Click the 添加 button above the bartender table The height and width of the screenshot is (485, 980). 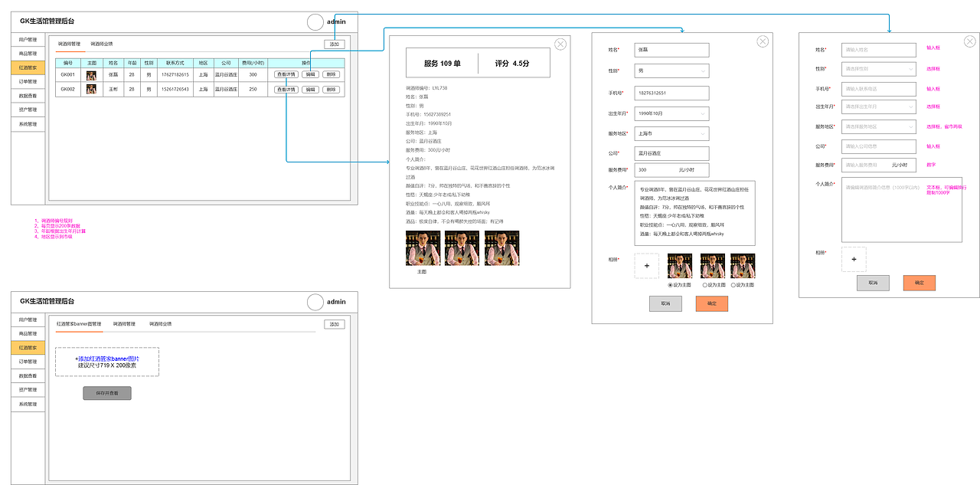click(x=336, y=44)
